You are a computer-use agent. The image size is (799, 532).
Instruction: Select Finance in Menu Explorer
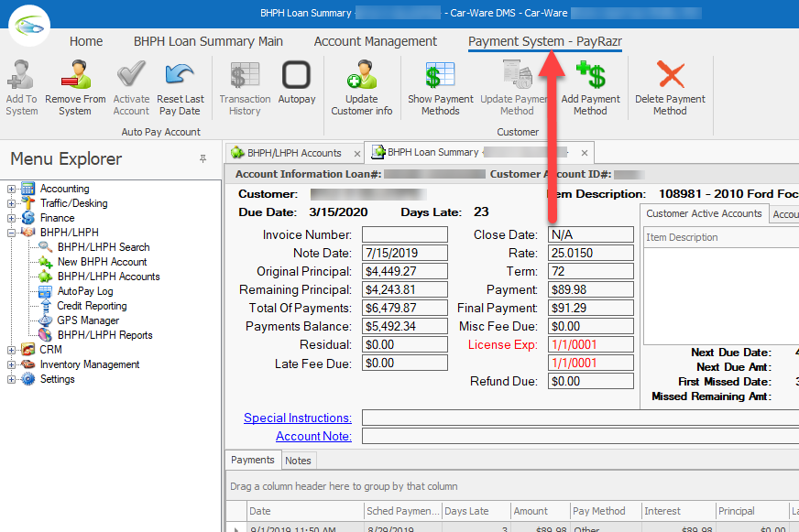pyautogui.click(x=58, y=218)
